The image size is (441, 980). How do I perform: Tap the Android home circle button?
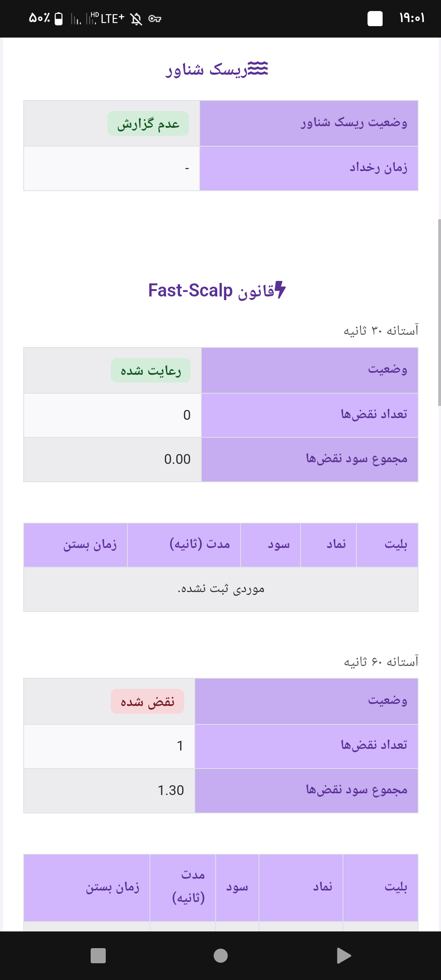[220, 955]
